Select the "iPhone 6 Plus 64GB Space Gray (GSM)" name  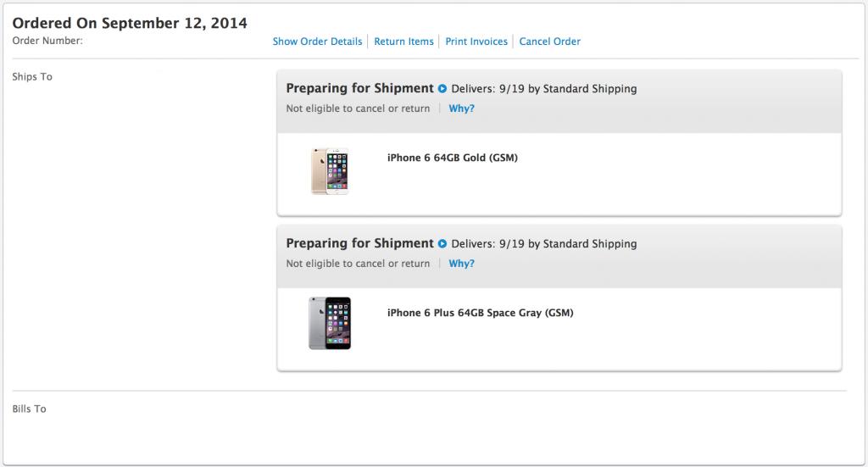pyautogui.click(x=480, y=313)
